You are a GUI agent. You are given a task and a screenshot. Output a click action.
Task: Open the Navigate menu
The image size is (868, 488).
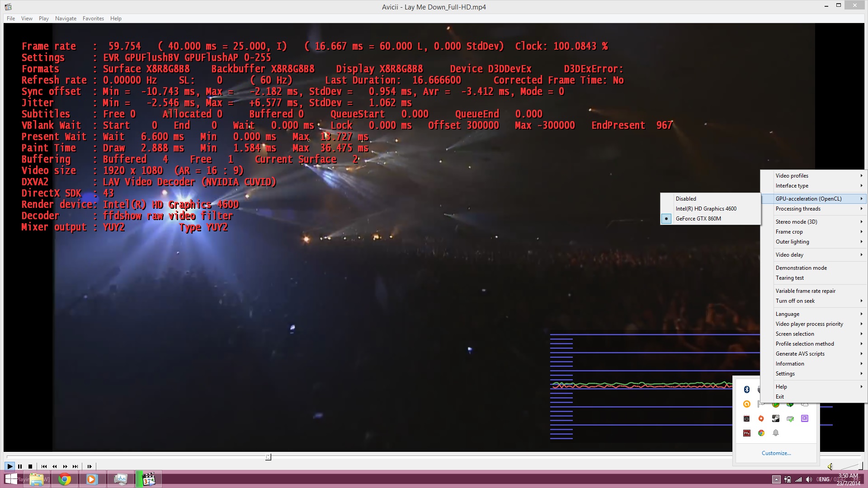point(66,19)
